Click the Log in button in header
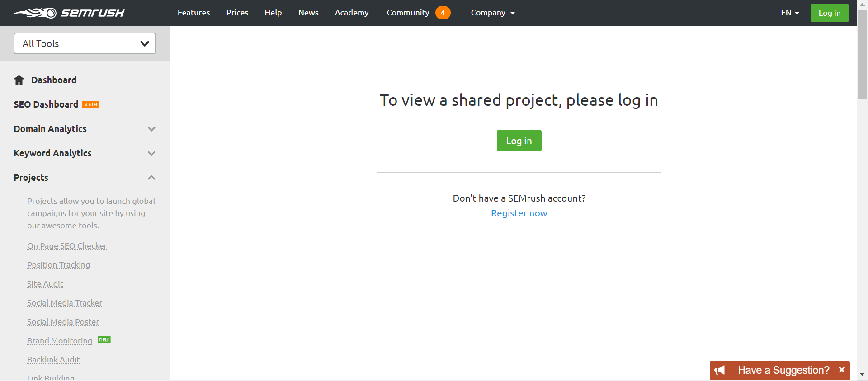 (830, 13)
